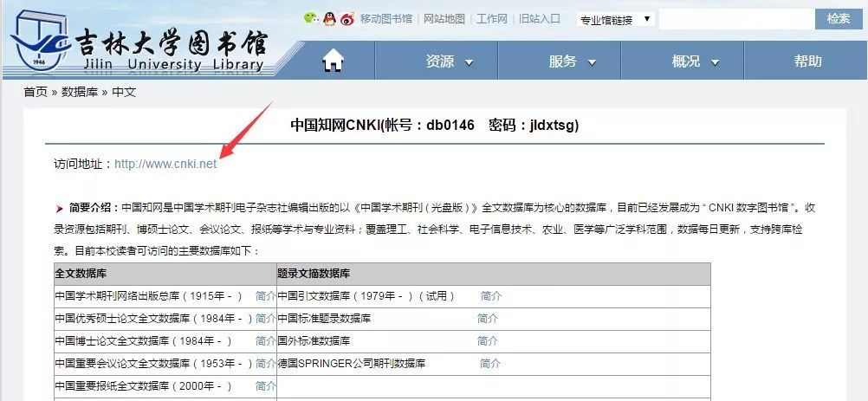Click the WeChat icon
This screenshot has height=401, width=868.
pyautogui.click(x=312, y=18)
